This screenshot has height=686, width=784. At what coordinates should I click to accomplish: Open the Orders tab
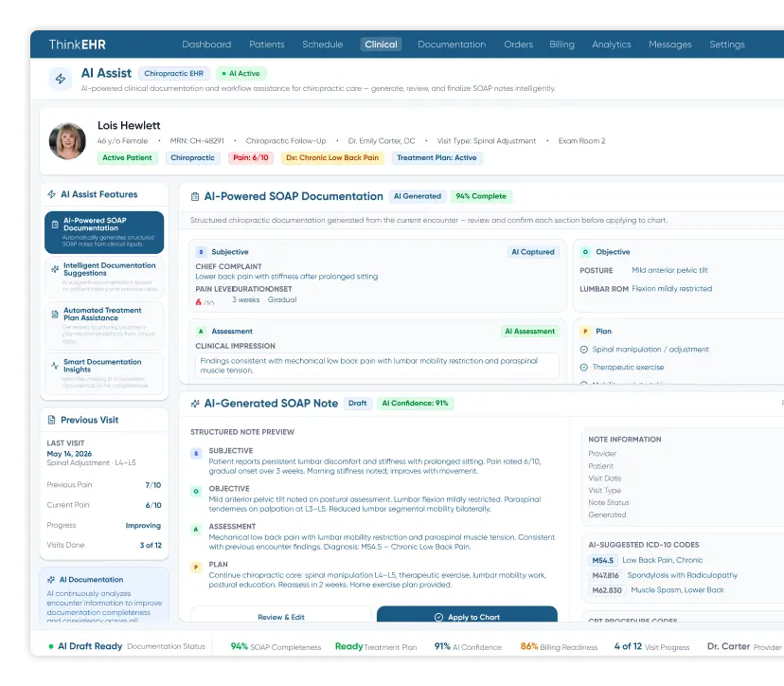(519, 45)
